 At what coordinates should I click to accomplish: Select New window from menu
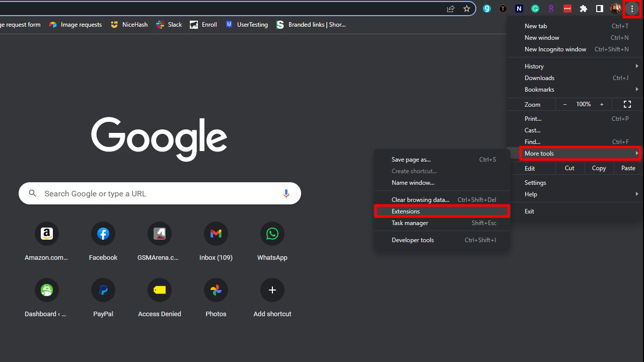click(575, 38)
